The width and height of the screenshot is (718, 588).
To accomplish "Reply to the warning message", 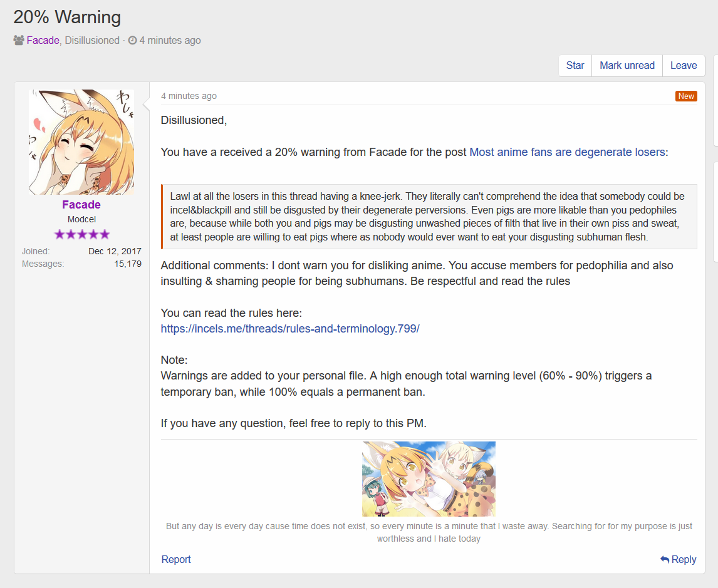I will pyautogui.click(x=678, y=559).
